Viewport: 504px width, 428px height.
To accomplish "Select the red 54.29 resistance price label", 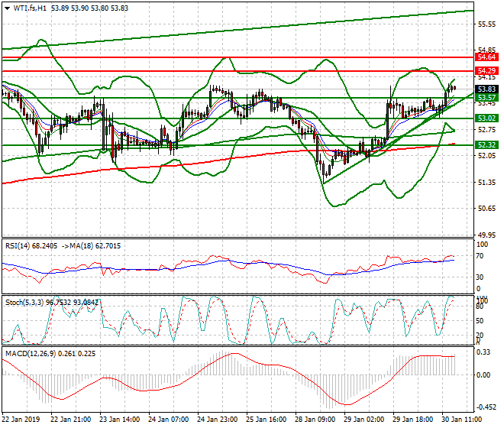I will pyautogui.click(x=486, y=71).
